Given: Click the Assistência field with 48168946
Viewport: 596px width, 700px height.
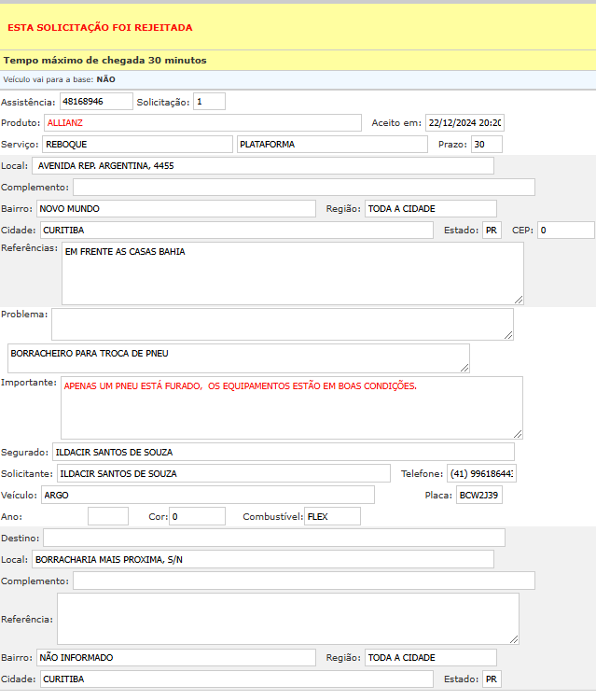Looking at the screenshot, I should click(95, 101).
